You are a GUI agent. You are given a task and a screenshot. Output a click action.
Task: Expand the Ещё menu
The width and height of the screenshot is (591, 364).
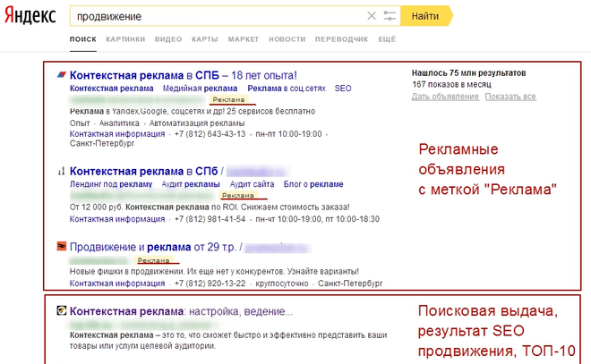(x=387, y=39)
